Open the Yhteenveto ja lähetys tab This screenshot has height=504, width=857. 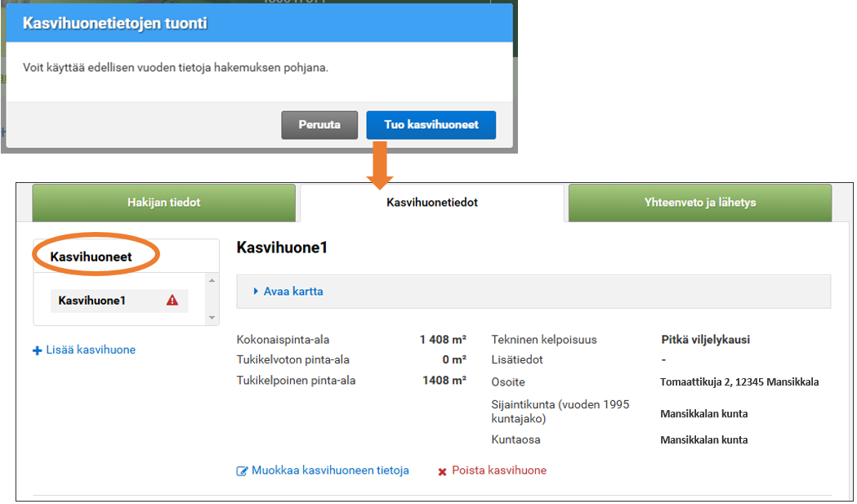point(699,202)
